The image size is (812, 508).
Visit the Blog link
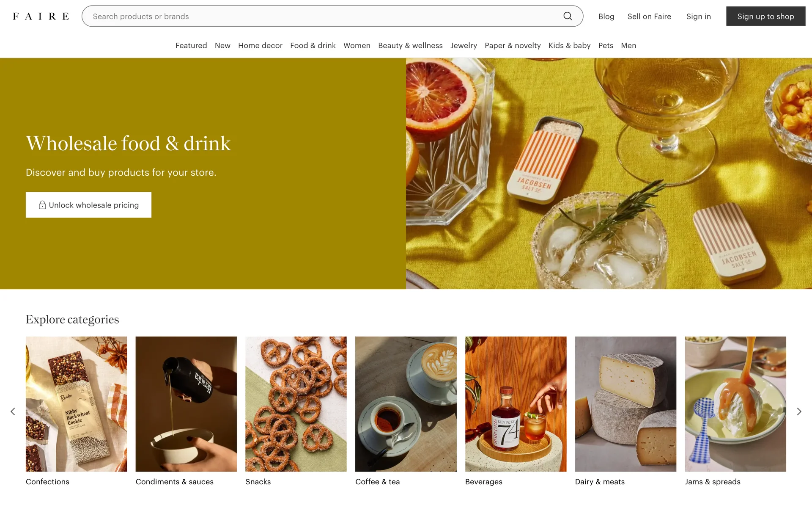[x=606, y=17]
